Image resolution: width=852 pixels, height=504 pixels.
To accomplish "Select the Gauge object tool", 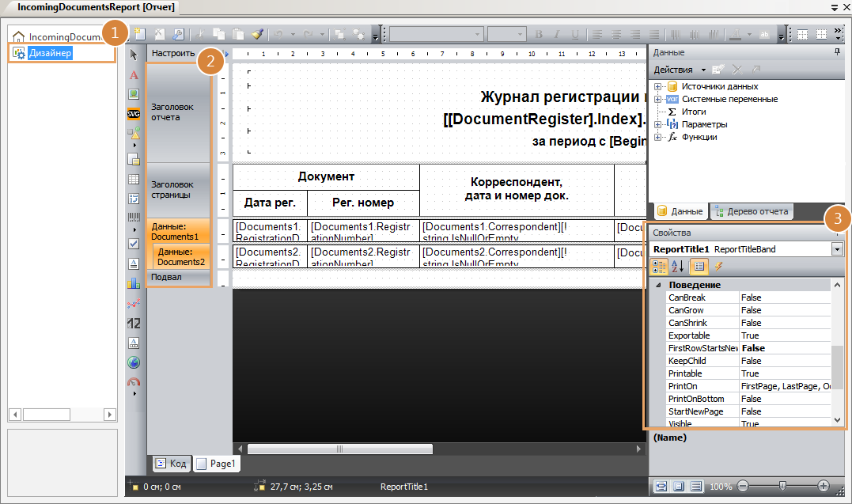I will (x=134, y=382).
